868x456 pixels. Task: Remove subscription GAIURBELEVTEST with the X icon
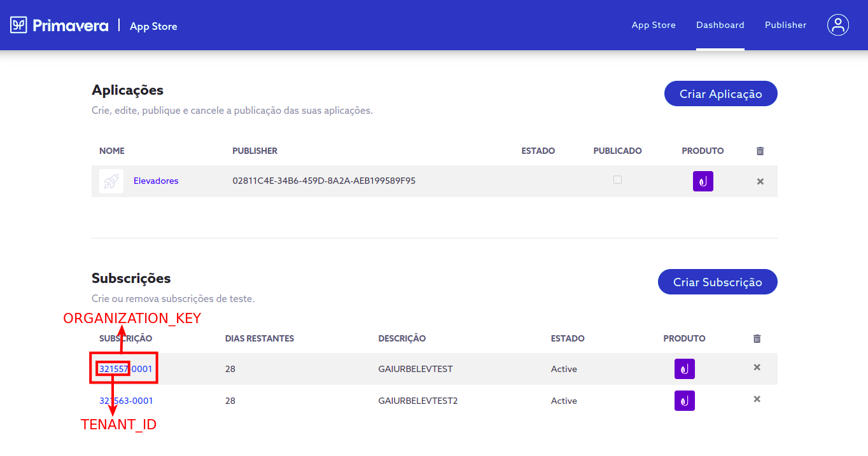757,367
